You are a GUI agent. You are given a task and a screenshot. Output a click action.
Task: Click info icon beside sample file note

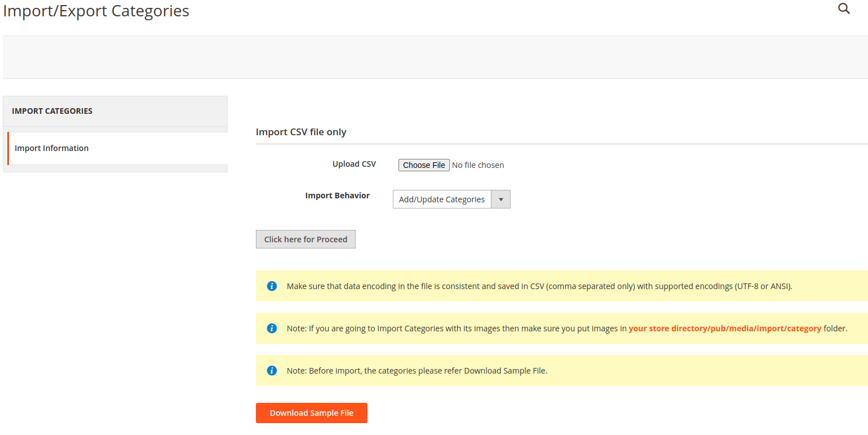[x=272, y=370]
